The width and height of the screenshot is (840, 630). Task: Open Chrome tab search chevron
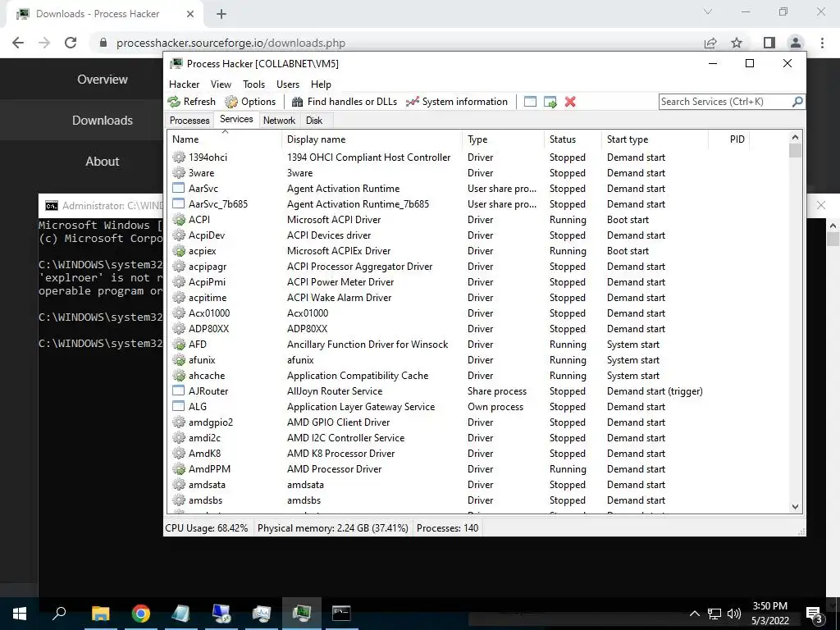tap(708, 11)
